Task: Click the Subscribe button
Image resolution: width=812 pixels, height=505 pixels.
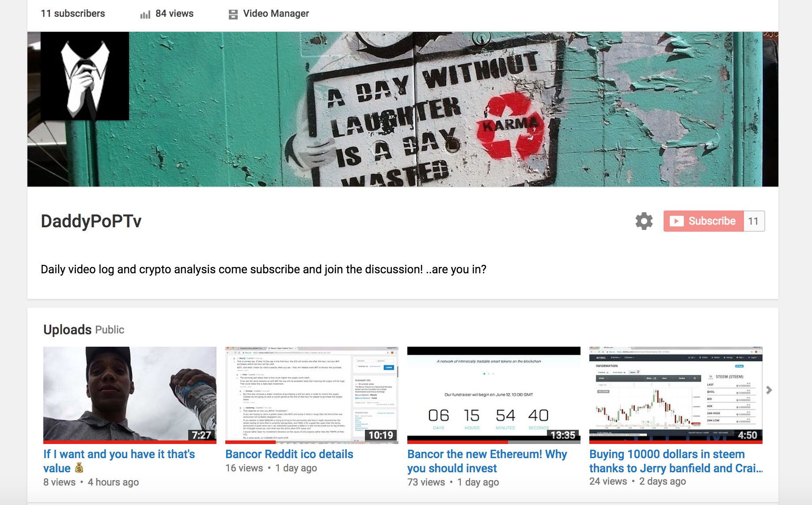Action: (x=704, y=221)
